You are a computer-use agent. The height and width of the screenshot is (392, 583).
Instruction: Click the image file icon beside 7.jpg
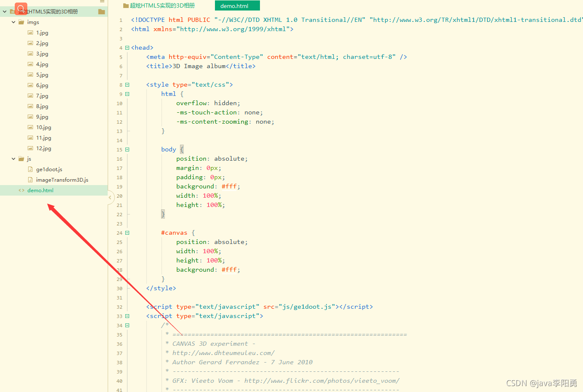pos(30,95)
